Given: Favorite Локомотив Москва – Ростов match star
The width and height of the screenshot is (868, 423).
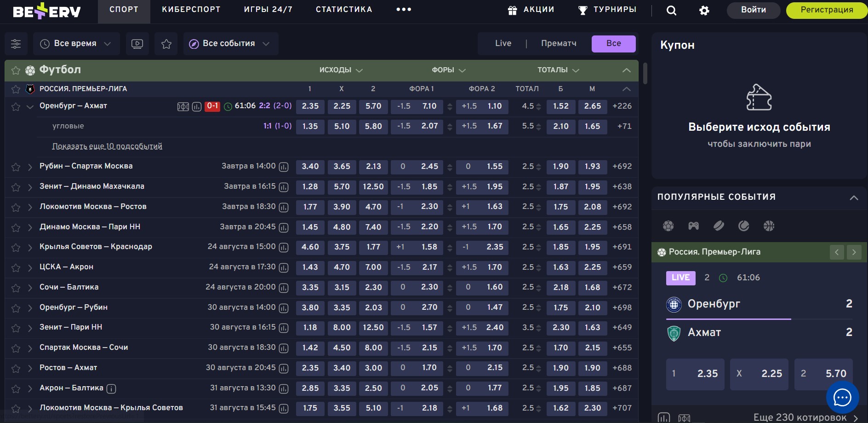Looking at the screenshot, I should (x=16, y=208).
